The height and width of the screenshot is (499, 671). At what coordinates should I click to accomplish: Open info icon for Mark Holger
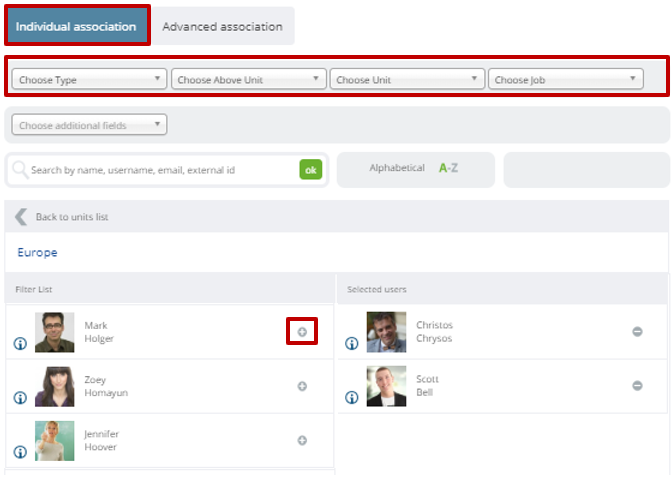(20, 343)
